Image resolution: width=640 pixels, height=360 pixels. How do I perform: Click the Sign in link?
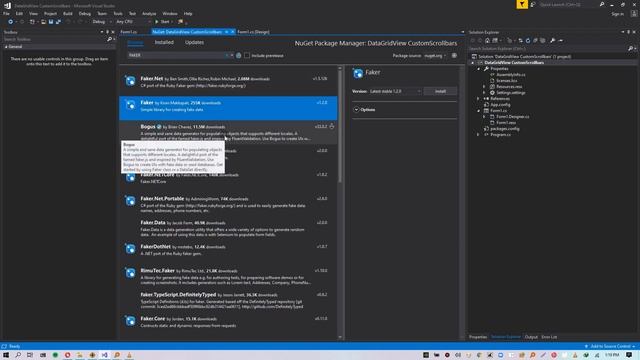[618, 14]
